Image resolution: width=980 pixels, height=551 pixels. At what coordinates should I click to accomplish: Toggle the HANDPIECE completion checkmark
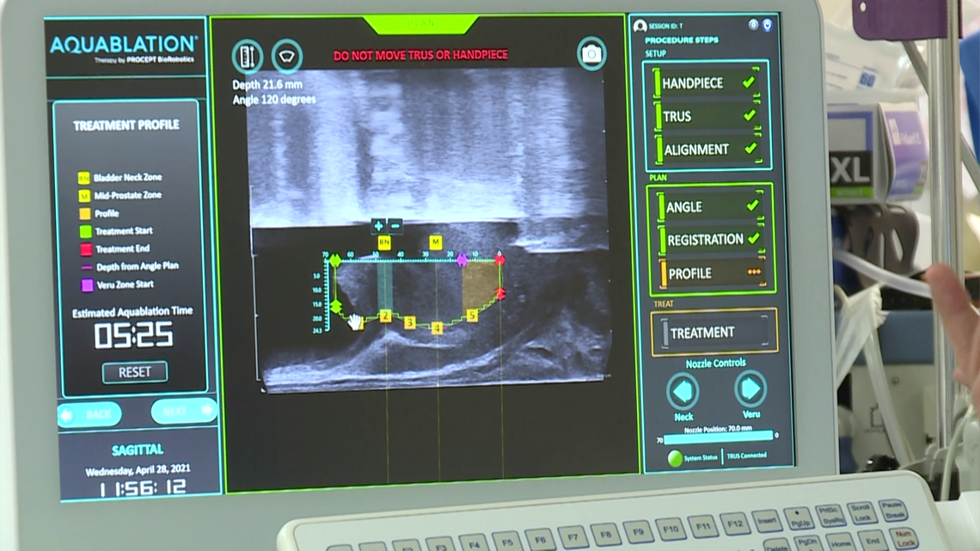747,81
